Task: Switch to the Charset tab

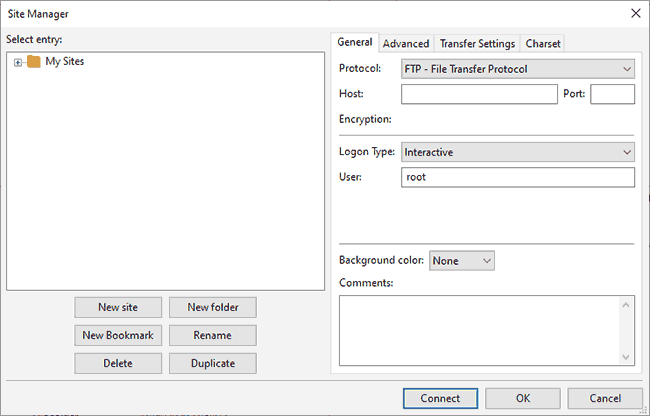Action: click(543, 44)
